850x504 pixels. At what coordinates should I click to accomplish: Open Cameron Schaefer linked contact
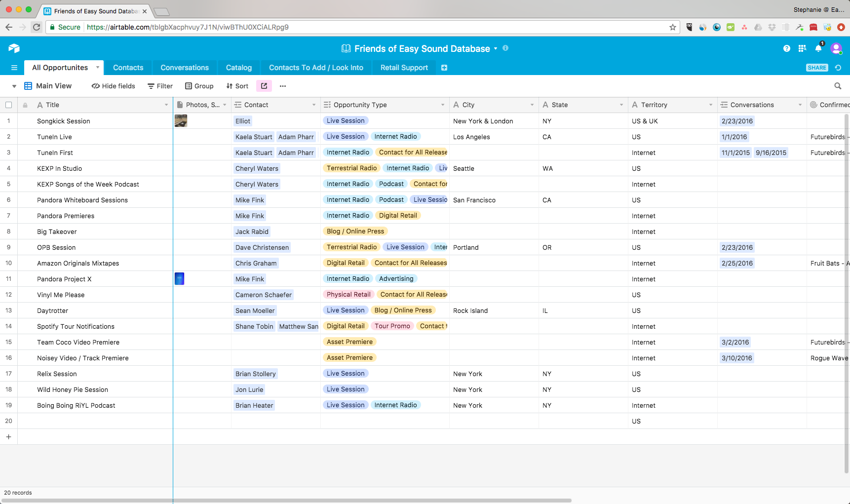click(264, 295)
